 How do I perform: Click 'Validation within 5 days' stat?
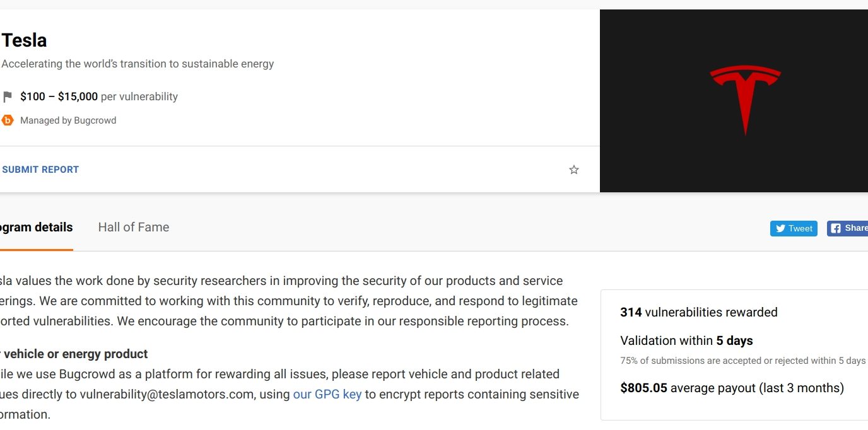(x=686, y=341)
